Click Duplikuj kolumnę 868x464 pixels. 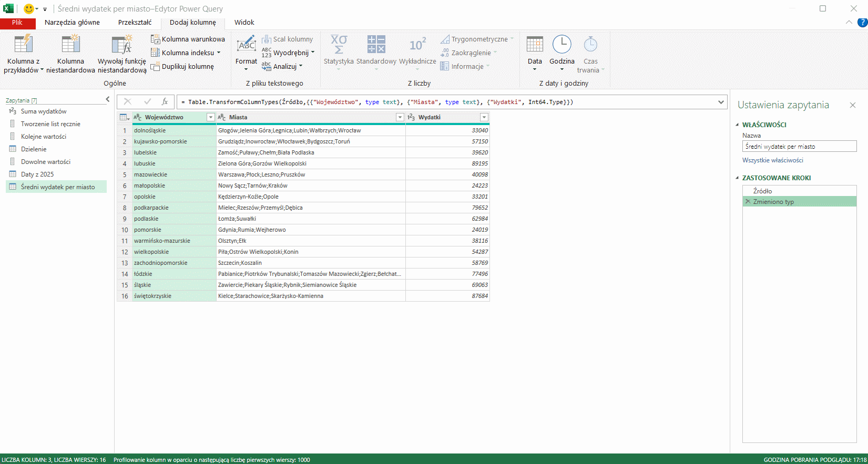click(x=182, y=66)
